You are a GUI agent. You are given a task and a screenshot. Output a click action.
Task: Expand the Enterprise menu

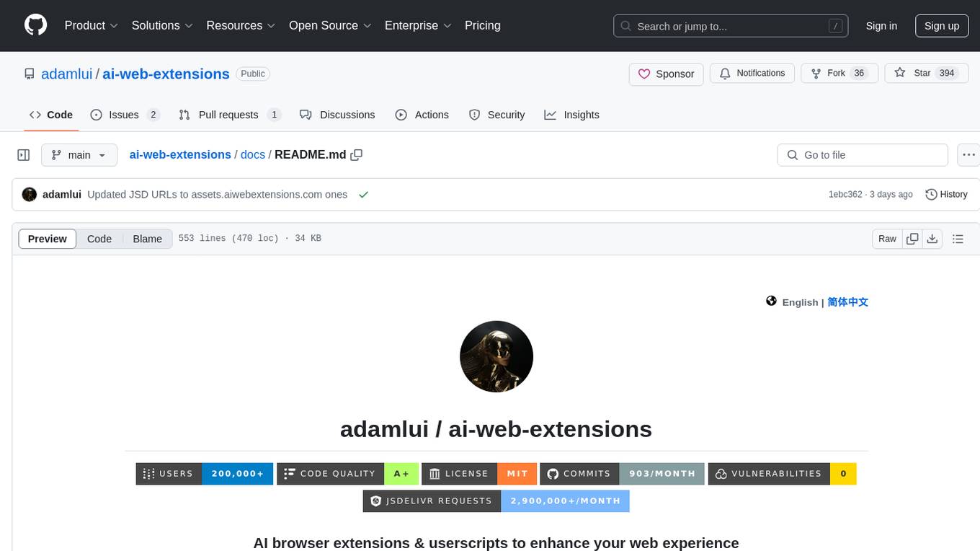[418, 25]
